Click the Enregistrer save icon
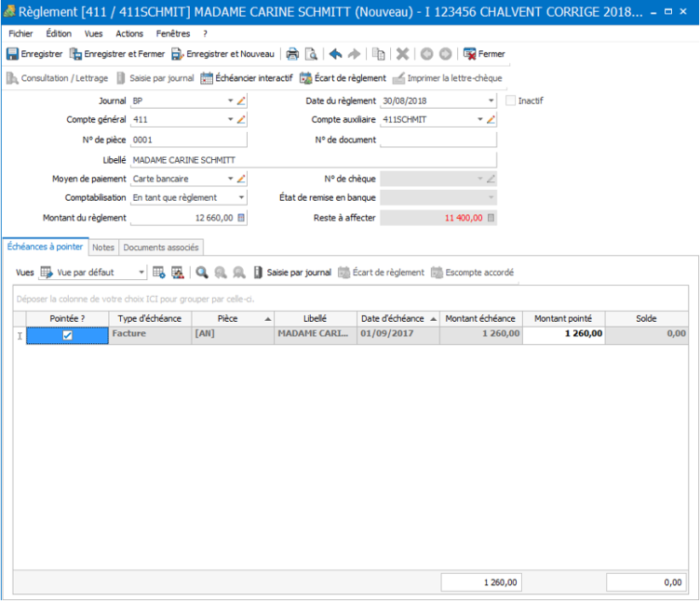The width and height of the screenshot is (700, 601). pos(12,54)
